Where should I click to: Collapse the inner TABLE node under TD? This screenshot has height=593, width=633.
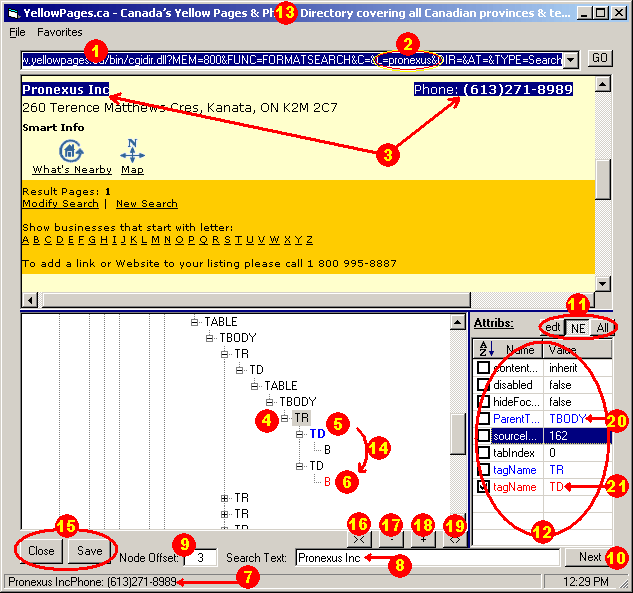[254, 386]
